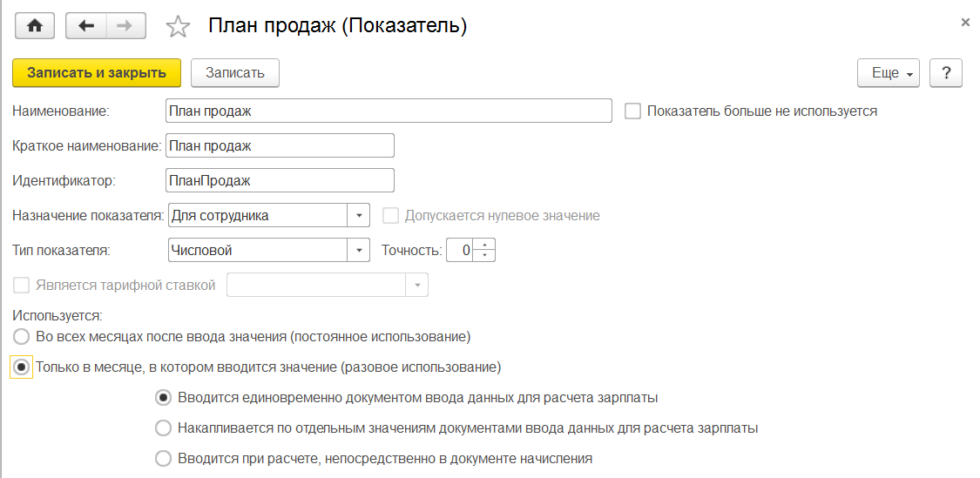The image size is (980, 478).
Task: Choose 'Накапливается по отдельным значениям' radio option
Action: [163, 428]
